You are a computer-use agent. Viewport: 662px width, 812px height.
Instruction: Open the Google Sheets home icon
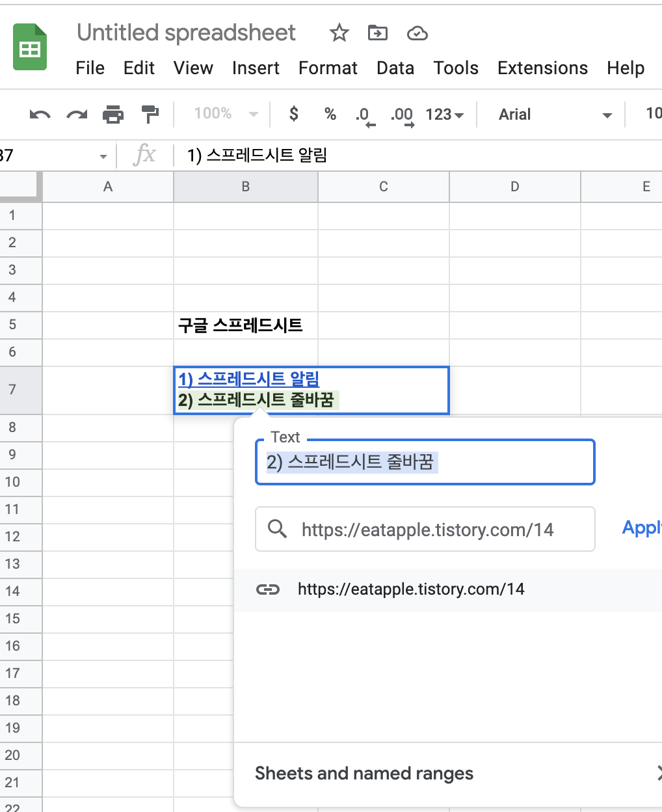tap(30, 47)
